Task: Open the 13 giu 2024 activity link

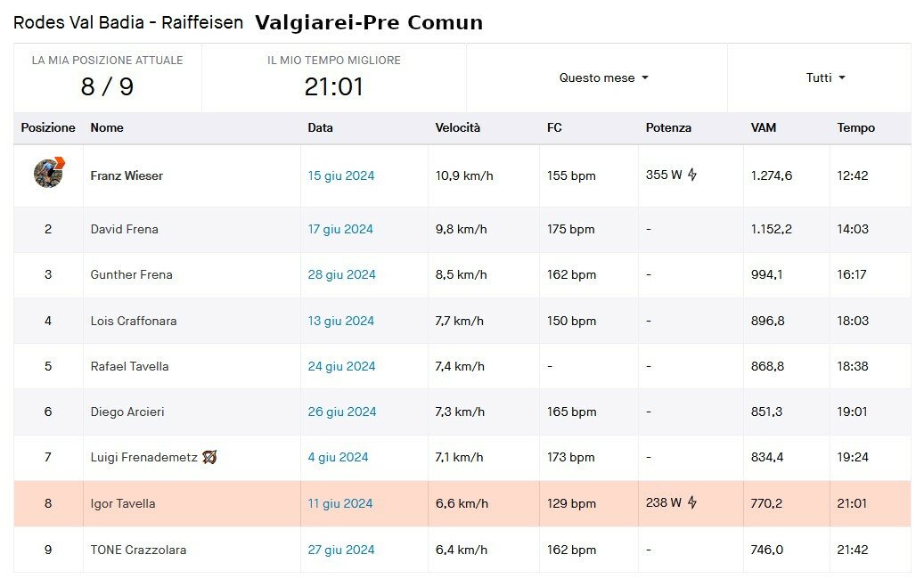Action: pos(340,321)
